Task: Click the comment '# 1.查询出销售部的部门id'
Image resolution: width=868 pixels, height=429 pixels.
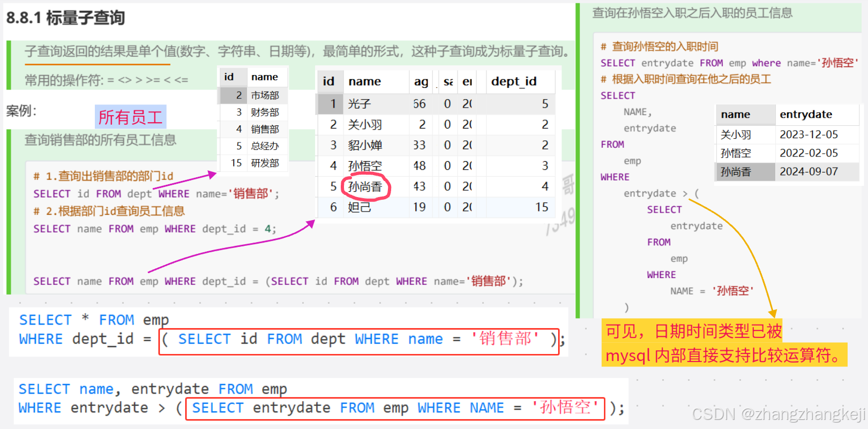Action: click(103, 176)
